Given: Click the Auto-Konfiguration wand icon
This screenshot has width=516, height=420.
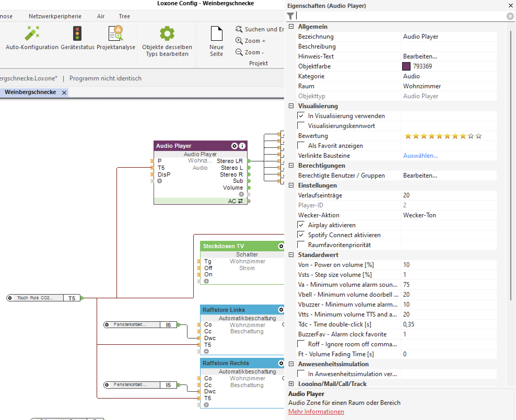Looking at the screenshot, I should (32, 34).
